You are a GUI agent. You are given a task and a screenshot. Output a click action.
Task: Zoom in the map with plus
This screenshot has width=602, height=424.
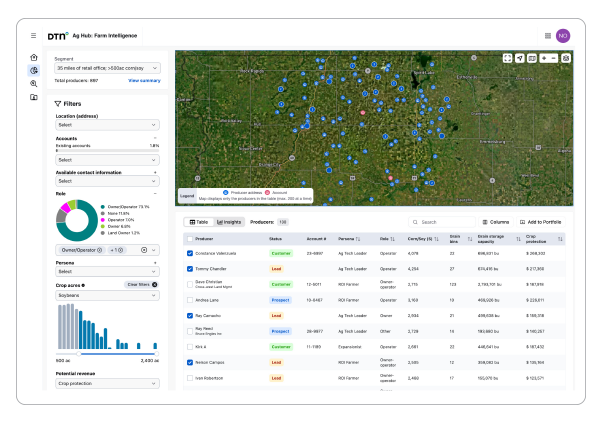(x=544, y=58)
